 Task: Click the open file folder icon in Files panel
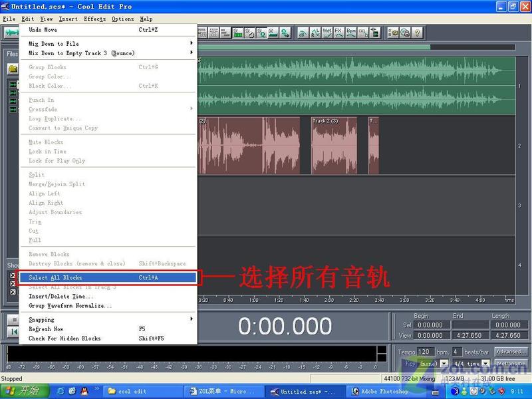(x=13, y=70)
